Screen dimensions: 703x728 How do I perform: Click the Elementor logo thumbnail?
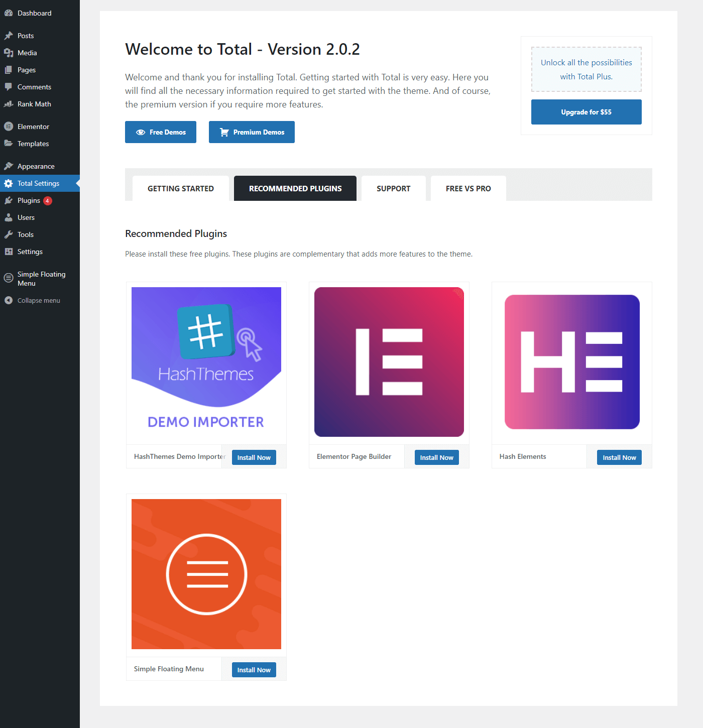pyautogui.click(x=389, y=362)
